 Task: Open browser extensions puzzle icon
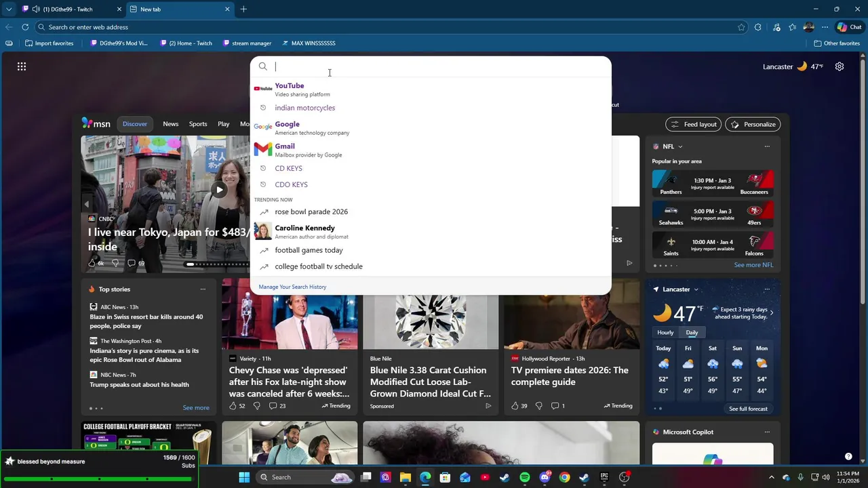(758, 27)
